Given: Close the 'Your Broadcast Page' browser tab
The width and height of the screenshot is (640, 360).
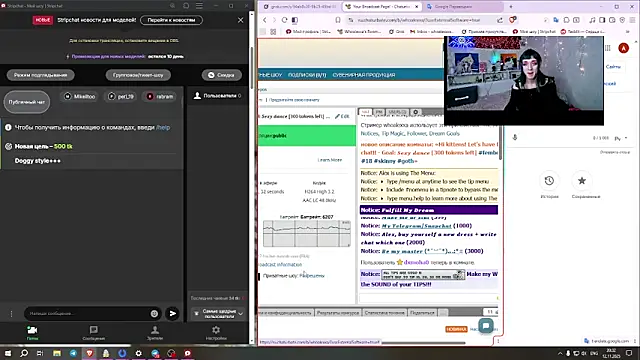Looking at the screenshot, I should [417, 7].
